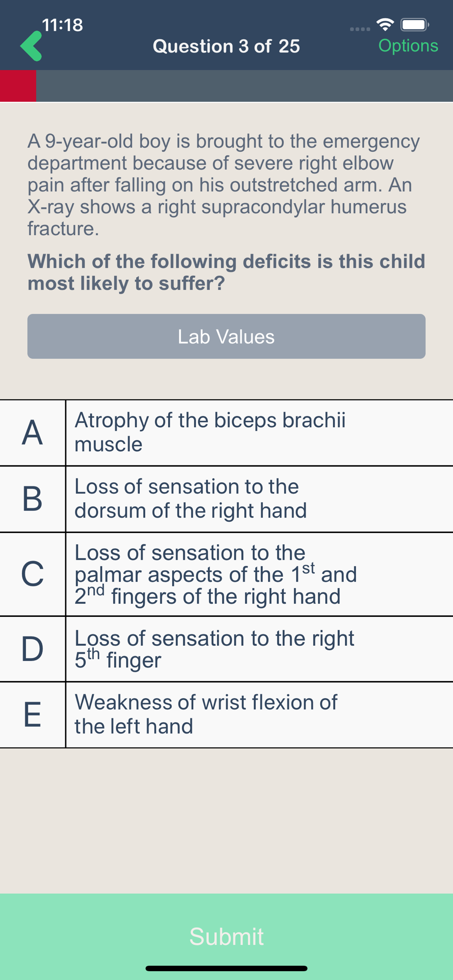The height and width of the screenshot is (980, 453).
Task: Tap the black home indicator bar
Action: pos(226,968)
